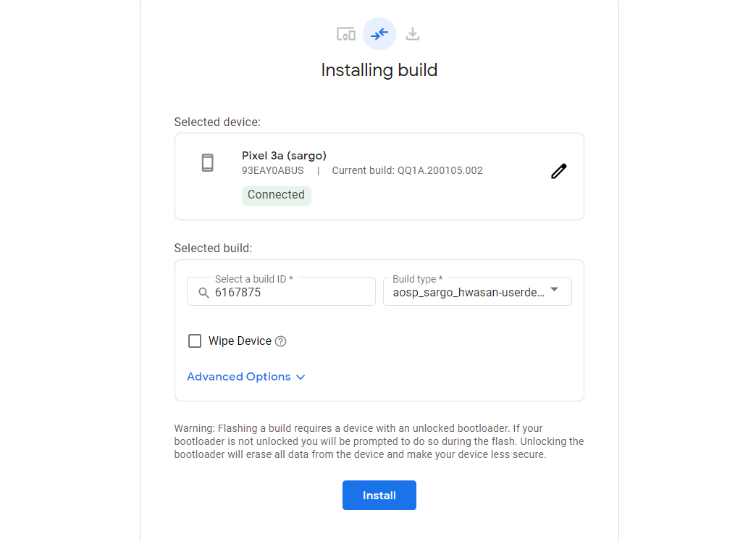Screen dimensions: 756x542
Task: Click the Wipe Device label text
Action: 240,341
